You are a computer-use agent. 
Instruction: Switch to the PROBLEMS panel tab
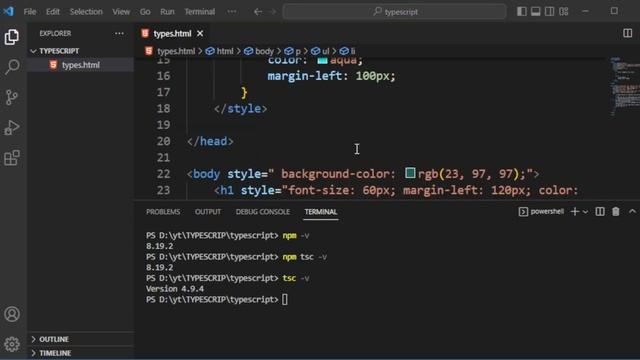(163, 212)
